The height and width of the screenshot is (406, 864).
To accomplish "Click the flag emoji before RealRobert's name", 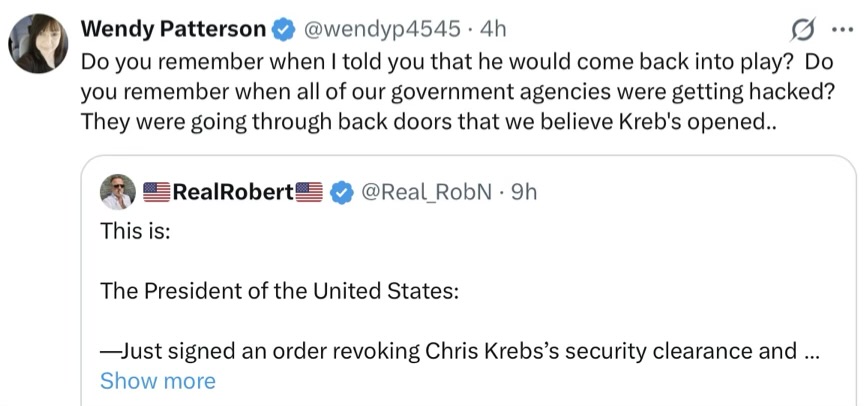I will 158,192.
